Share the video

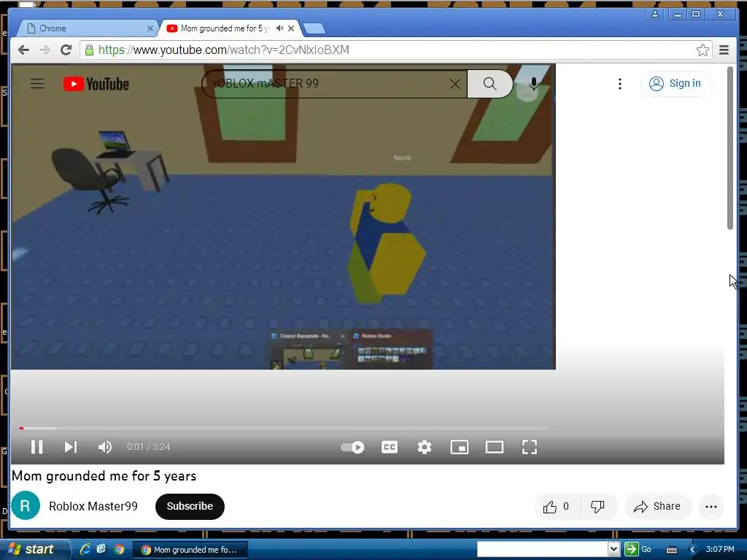pos(657,507)
